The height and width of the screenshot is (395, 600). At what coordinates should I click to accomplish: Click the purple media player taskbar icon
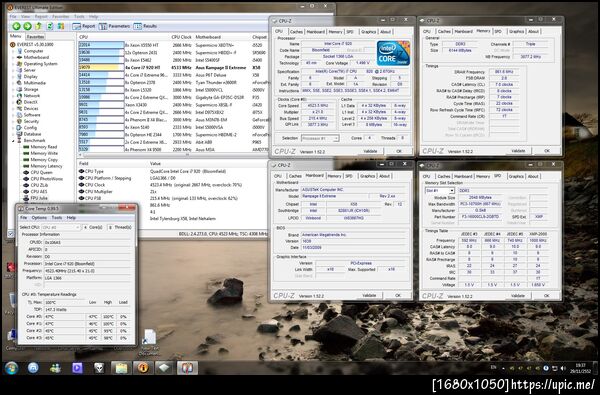(x=77, y=368)
